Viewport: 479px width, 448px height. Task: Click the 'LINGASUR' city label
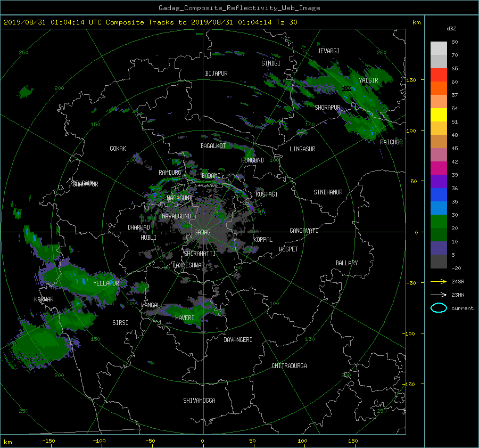click(302, 149)
